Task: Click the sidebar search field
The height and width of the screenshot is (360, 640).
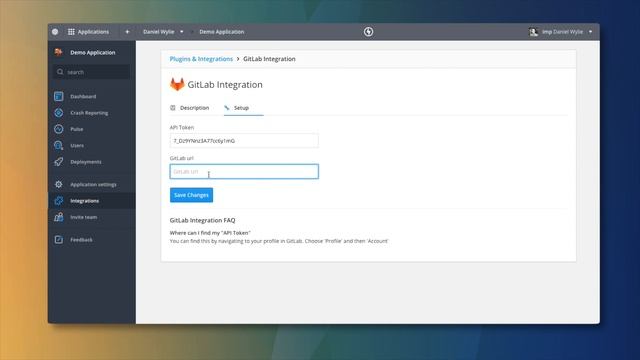Action: tap(92, 72)
